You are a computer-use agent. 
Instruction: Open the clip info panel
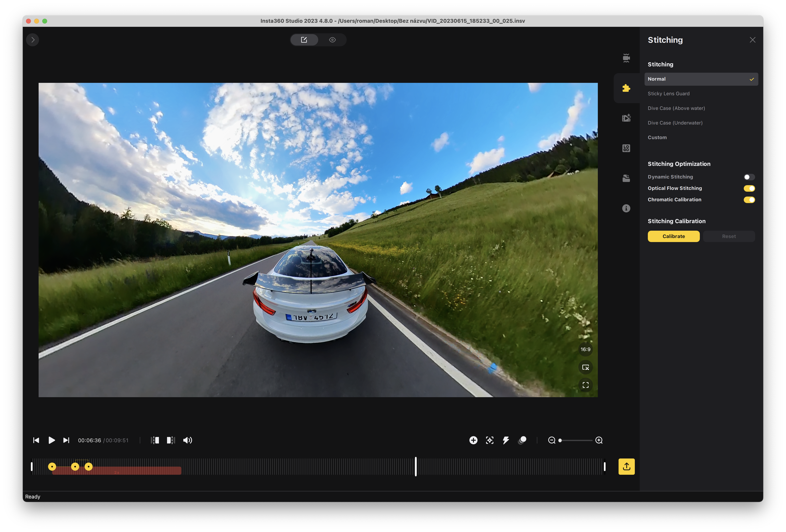pos(626,208)
